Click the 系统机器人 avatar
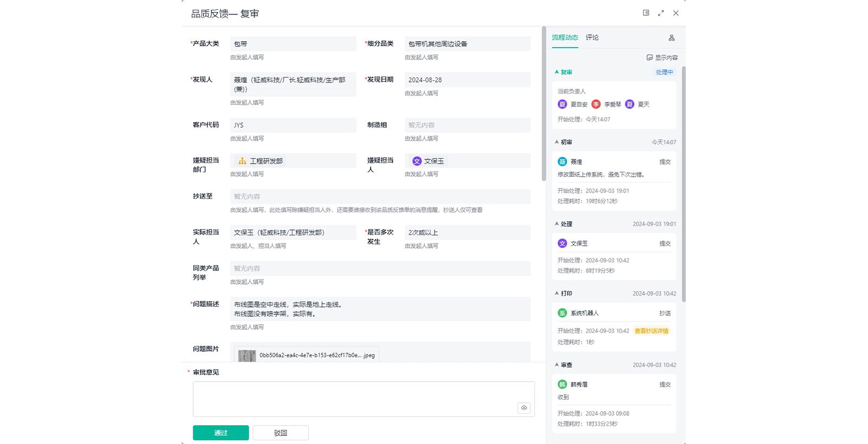 (562, 313)
